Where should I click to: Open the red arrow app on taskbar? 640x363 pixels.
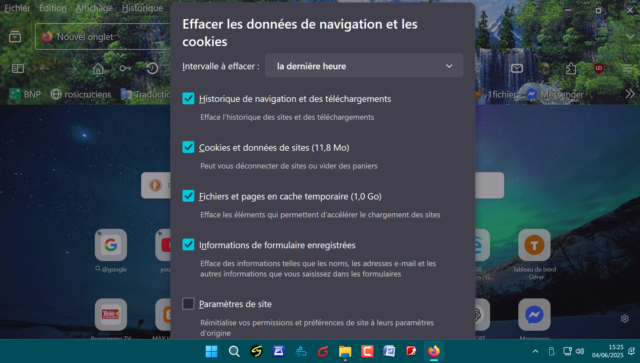click(x=411, y=351)
